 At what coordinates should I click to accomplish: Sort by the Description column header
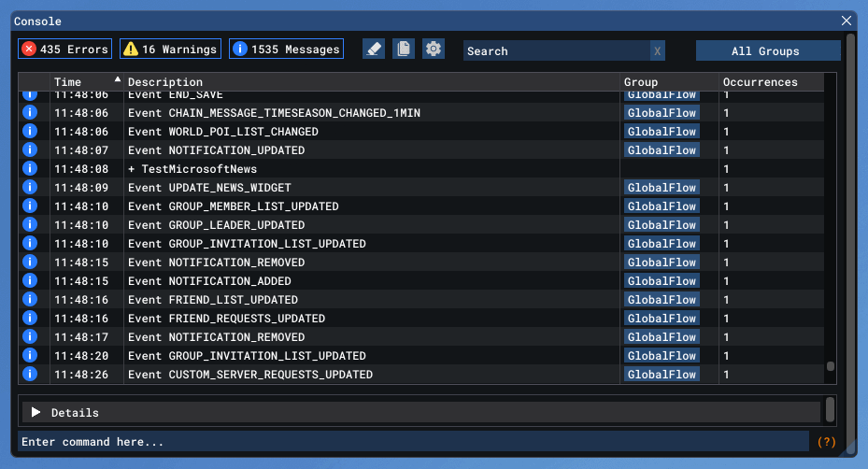(x=372, y=82)
